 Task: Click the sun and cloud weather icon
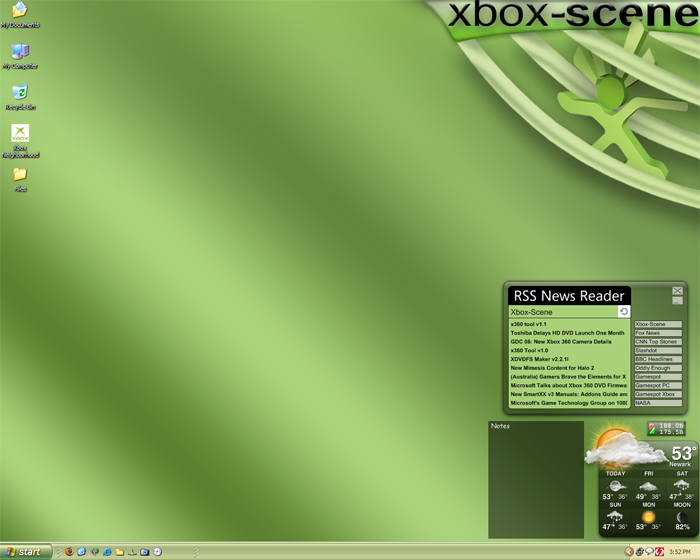[623, 449]
